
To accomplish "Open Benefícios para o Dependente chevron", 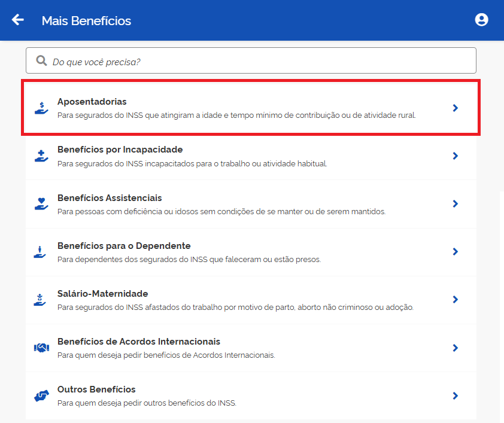I will pyautogui.click(x=455, y=251).
